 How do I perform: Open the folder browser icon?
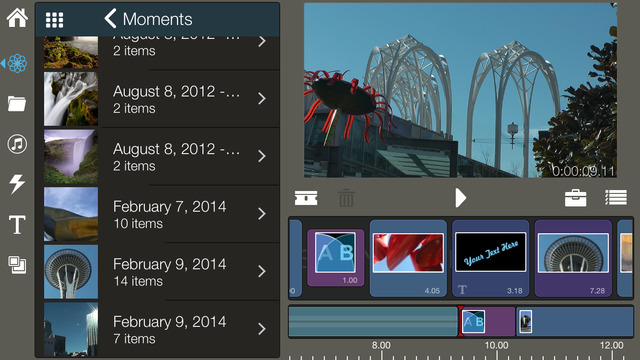17,104
